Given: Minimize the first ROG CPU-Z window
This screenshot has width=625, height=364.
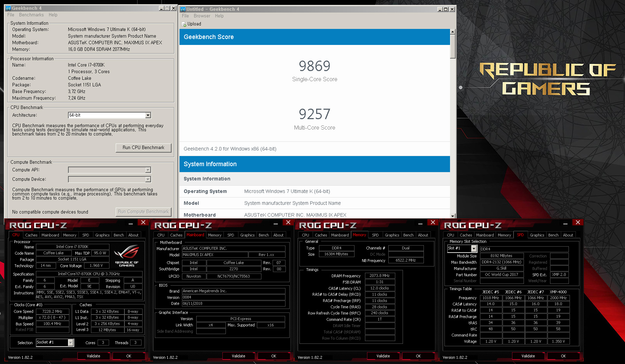Looking at the screenshot, I should click(131, 224).
